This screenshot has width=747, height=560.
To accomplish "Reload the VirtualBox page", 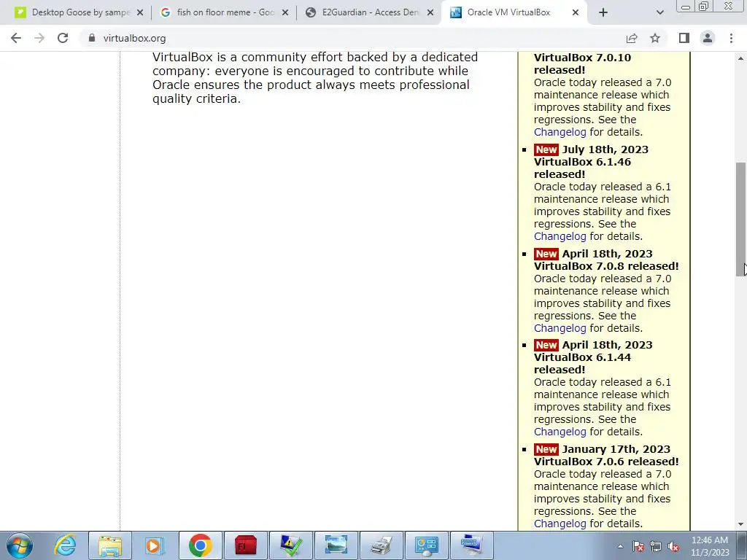I will tap(63, 38).
